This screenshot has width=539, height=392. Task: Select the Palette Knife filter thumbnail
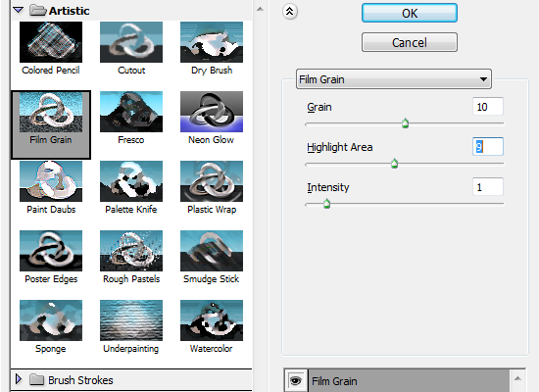pyautogui.click(x=131, y=181)
